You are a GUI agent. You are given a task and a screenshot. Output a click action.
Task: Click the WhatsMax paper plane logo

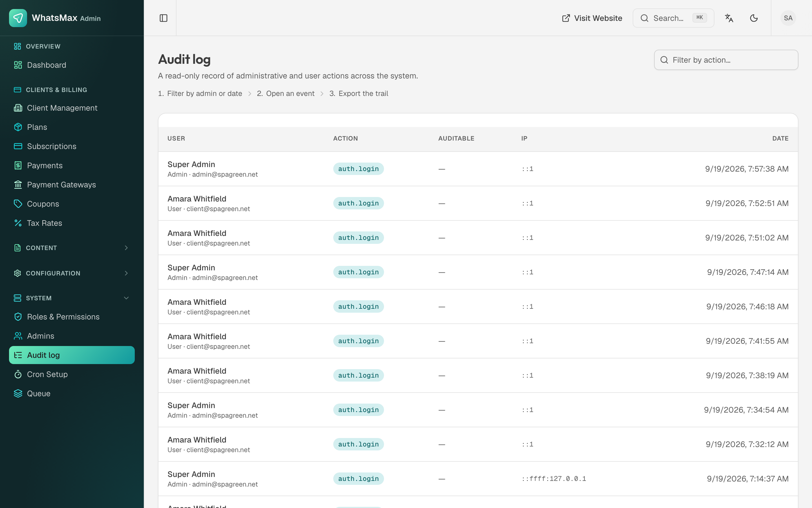tap(18, 18)
